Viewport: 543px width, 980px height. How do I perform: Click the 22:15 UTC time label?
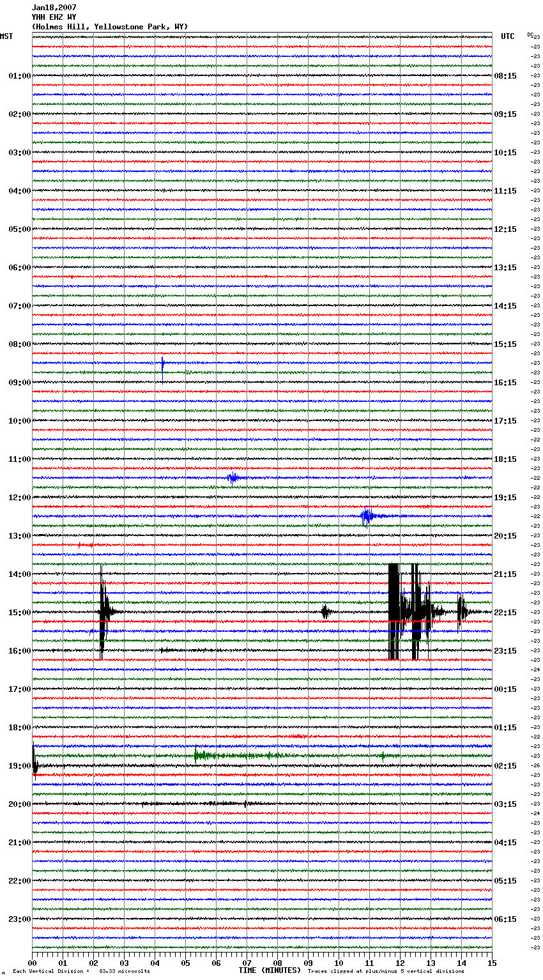pos(505,613)
